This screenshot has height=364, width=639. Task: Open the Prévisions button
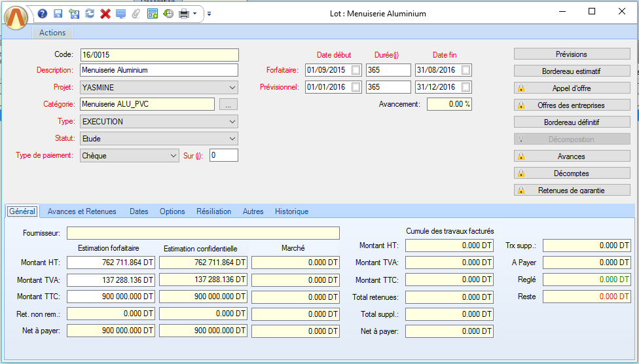tap(572, 54)
